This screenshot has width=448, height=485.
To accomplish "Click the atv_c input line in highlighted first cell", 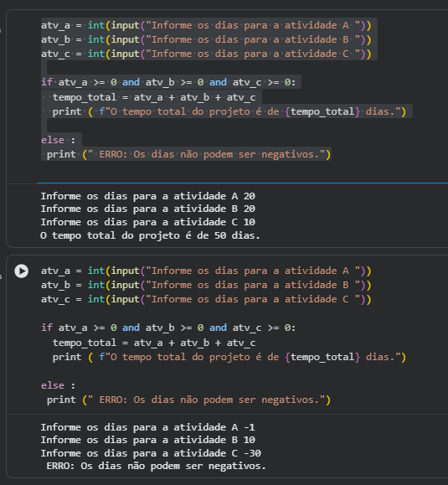I will click(x=206, y=54).
